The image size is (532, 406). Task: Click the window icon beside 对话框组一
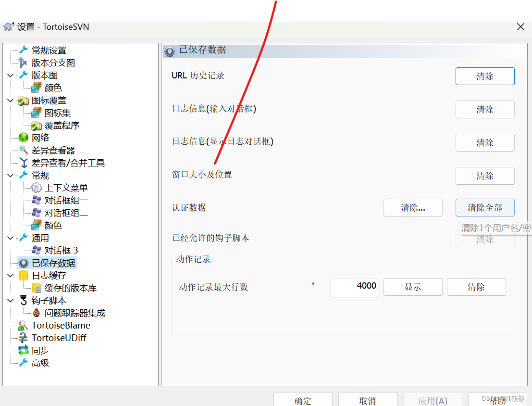(x=37, y=200)
